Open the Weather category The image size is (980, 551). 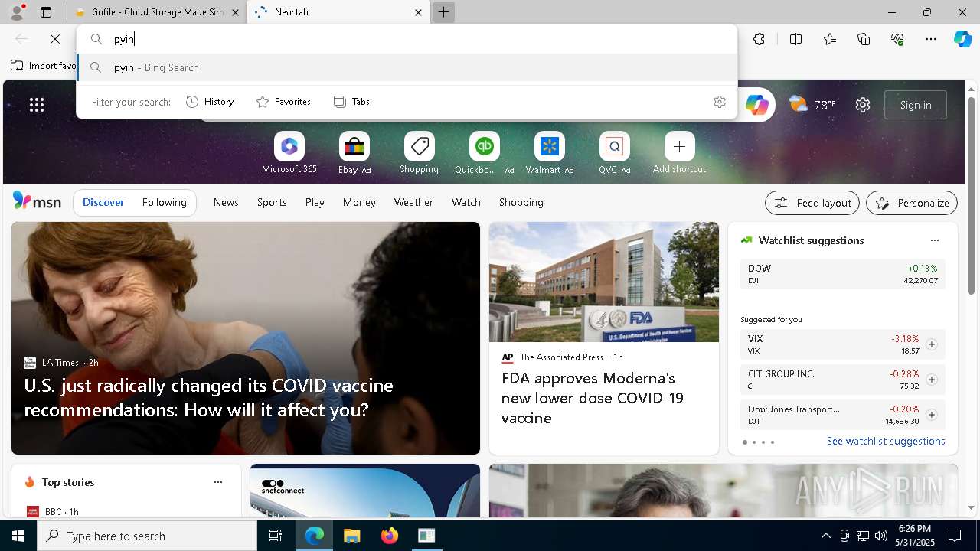(x=413, y=202)
